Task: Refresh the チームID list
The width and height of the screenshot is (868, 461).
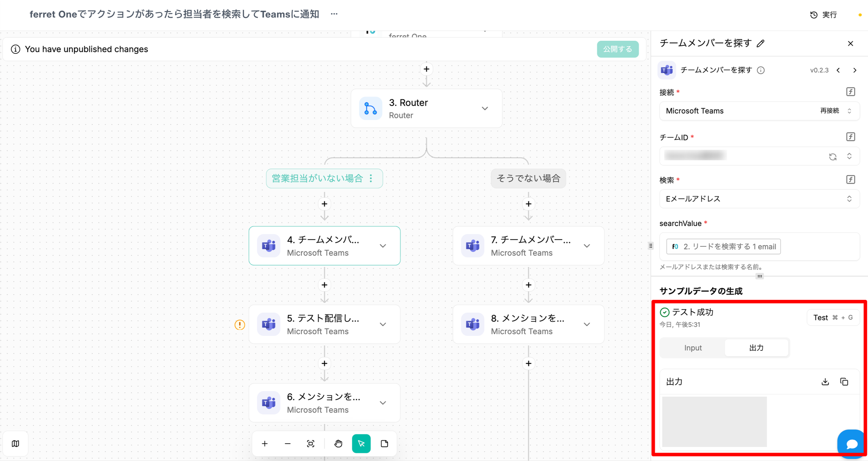Action: pyautogui.click(x=832, y=156)
